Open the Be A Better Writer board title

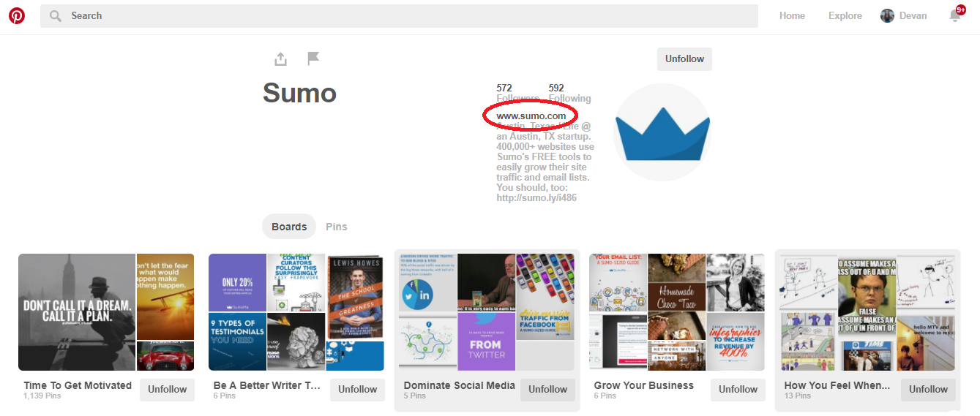coord(267,385)
